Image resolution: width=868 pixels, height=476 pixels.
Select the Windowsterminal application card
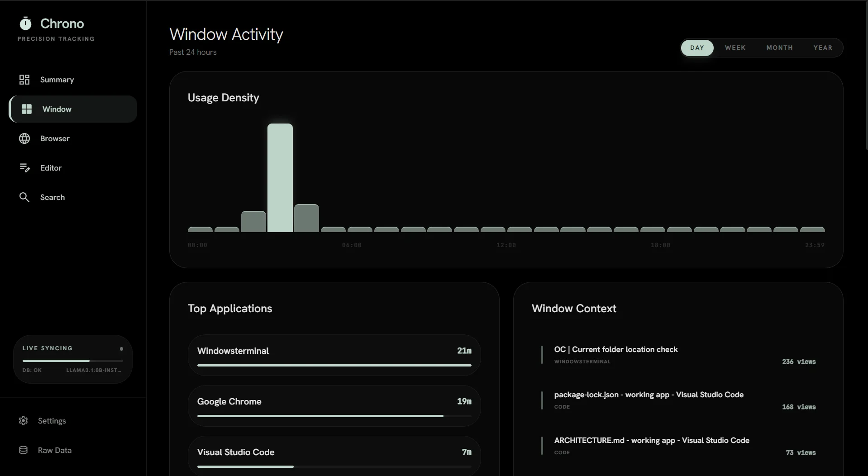(x=334, y=355)
